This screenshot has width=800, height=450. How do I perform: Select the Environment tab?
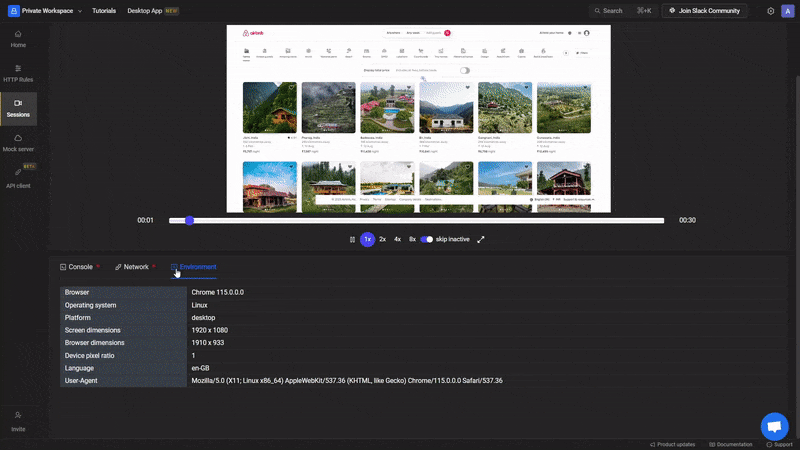click(x=194, y=267)
